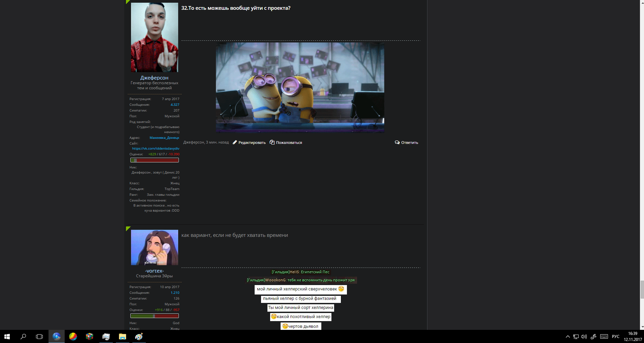644x343 pixels.
Task: Click text 'как вариант, если не будет хватать времени'
Action: pos(234,235)
